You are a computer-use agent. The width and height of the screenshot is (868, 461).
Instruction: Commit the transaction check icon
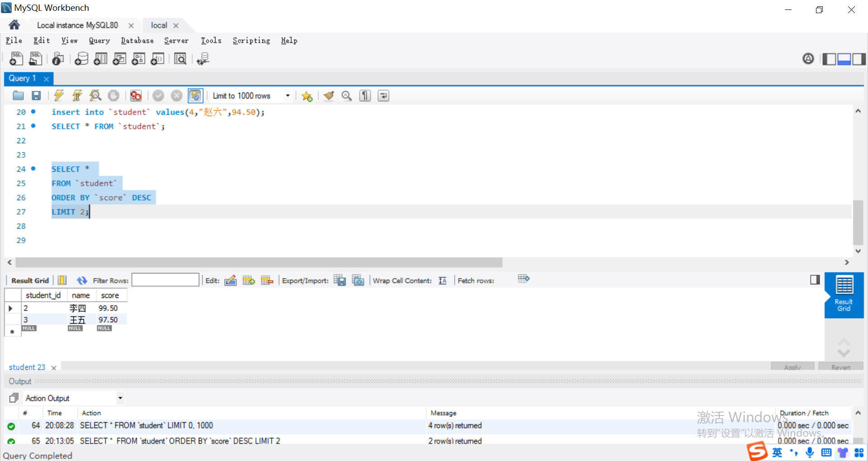point(158,95)
